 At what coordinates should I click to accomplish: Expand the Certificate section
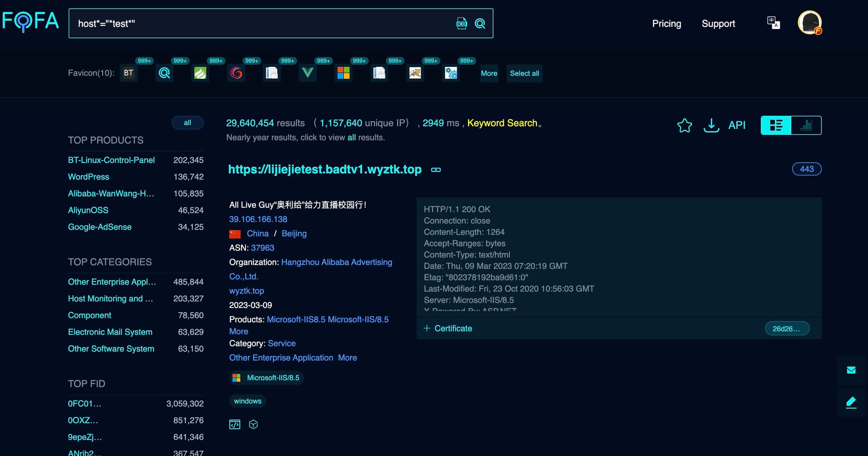448,328
